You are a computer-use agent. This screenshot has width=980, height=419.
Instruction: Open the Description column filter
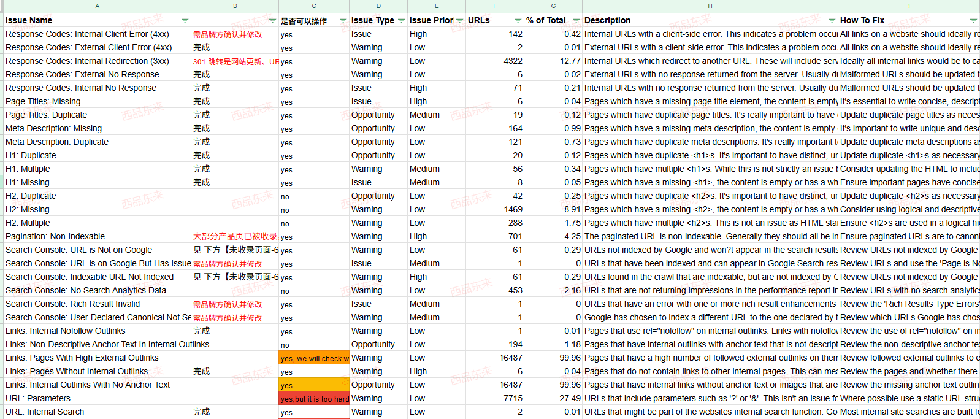tap(832, 21)
